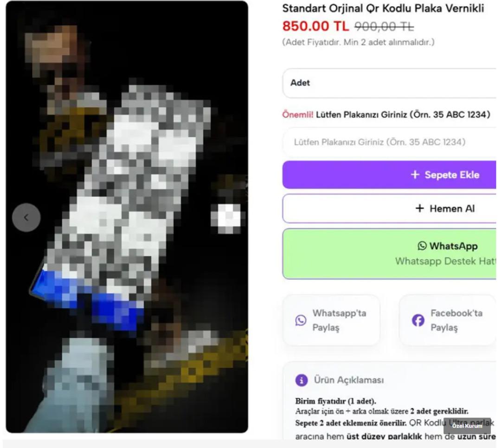Share via Facebook'ta Paylaş card
Image resolution: width=501 pixels, height=448 pixels.
[448, 320]
